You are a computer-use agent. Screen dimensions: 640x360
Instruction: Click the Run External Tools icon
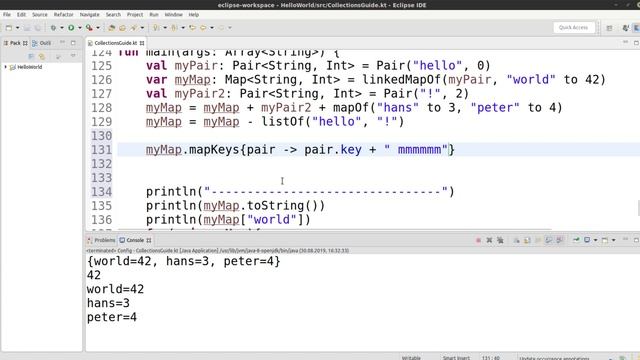pyautogui.click(x=89, y=28)
